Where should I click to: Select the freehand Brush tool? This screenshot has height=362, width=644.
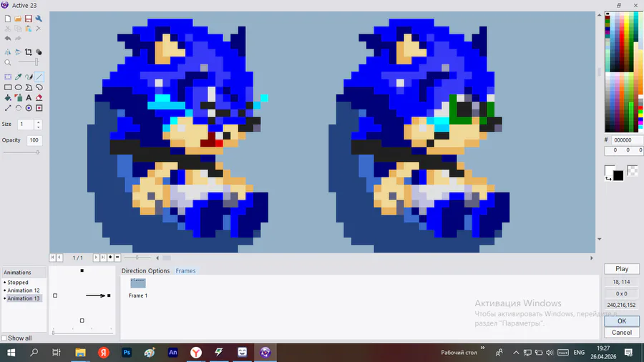(x=29, y=77)
